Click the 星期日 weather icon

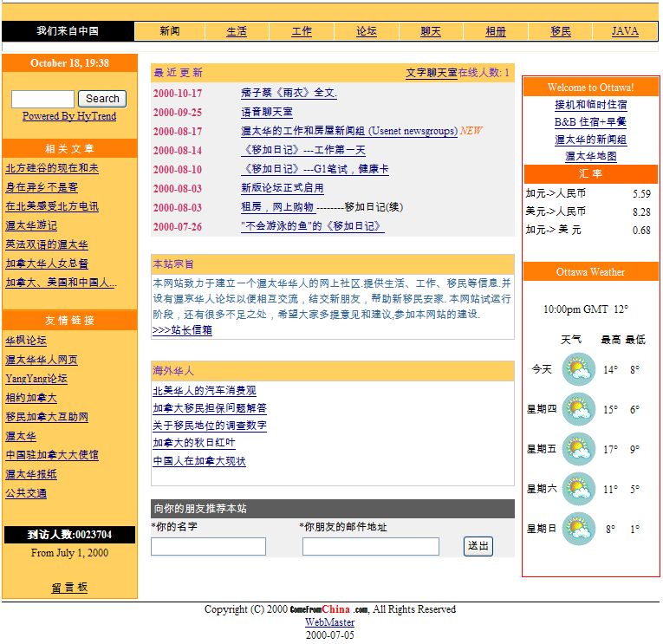578,529
